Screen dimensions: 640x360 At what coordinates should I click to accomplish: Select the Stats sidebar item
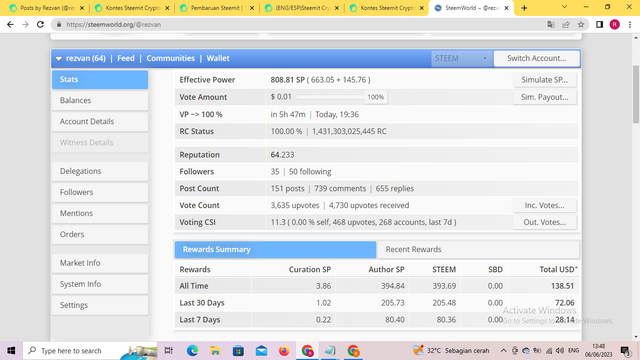[100, 80]
